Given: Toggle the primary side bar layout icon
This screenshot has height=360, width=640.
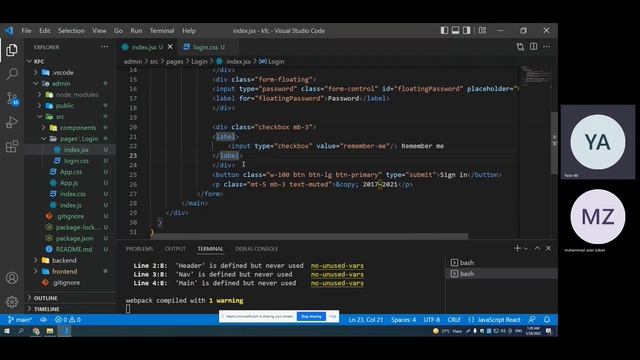Looking at the screenshot, I should pyautogui.click(x=444, y=30).
